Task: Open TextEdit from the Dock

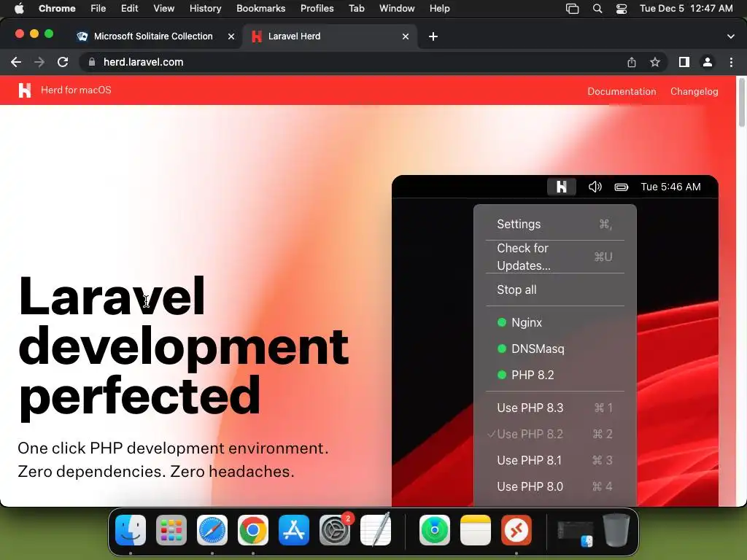Action: click(x=376, y=529)
